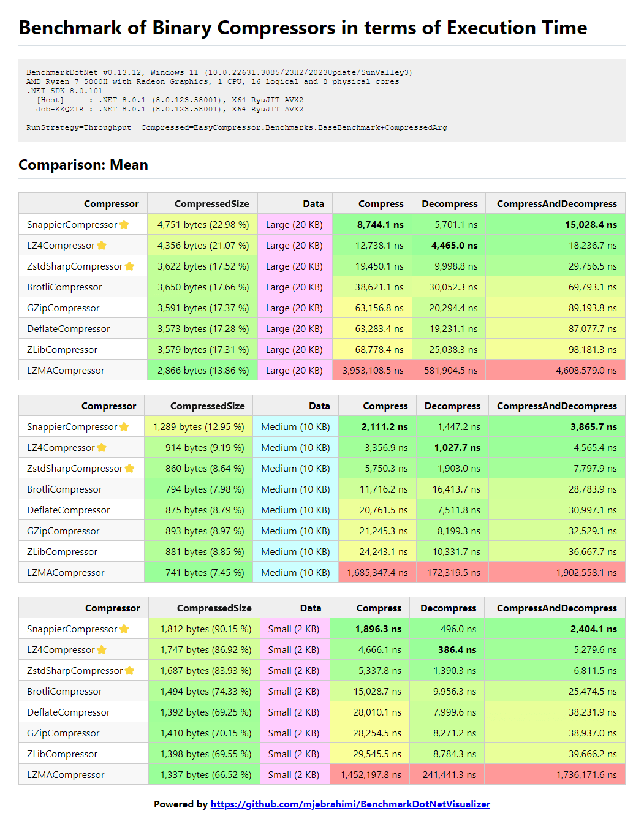Click star next to ZstdSharpCompressor in Large table
Image resolution: width=644 pixels, height=816 pixels.
[129, 266]
